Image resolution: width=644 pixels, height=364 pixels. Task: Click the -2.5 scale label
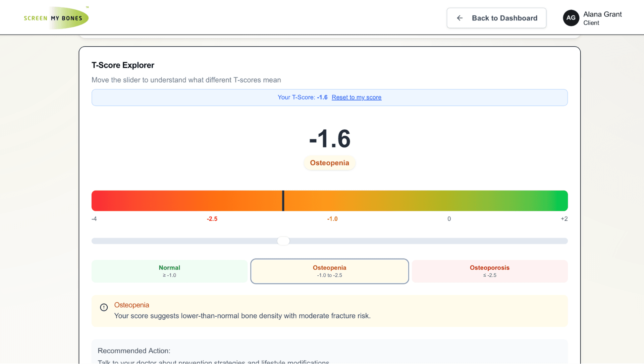tap(212, 219)
